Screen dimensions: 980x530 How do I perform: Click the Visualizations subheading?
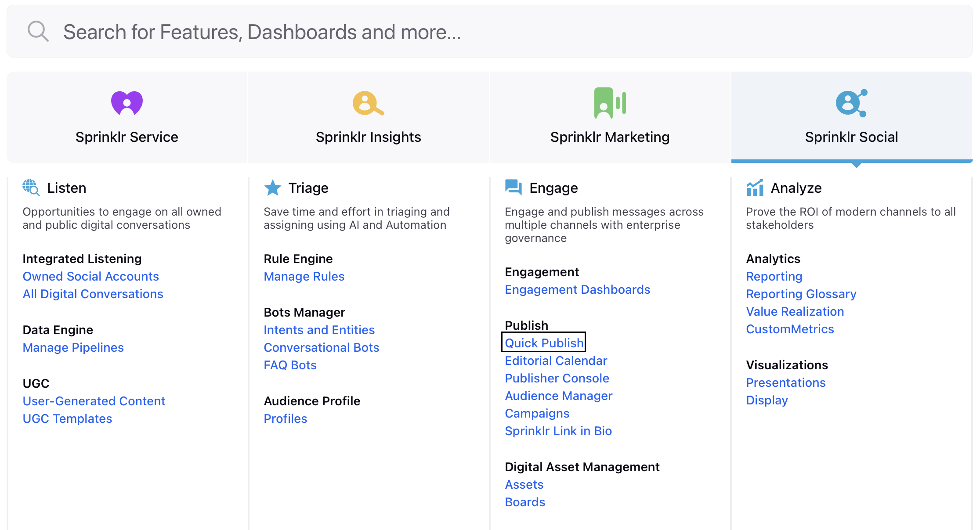pyautogui.click(x=787, y=365)
